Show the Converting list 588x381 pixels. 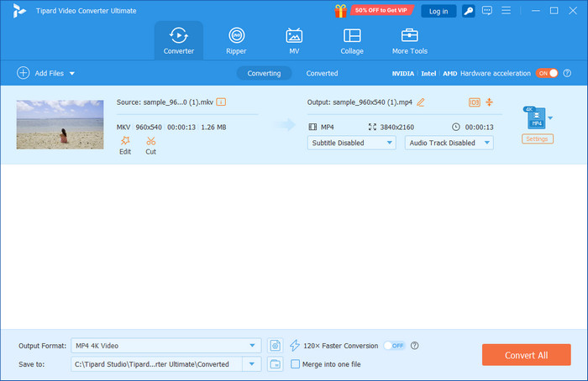264,73
